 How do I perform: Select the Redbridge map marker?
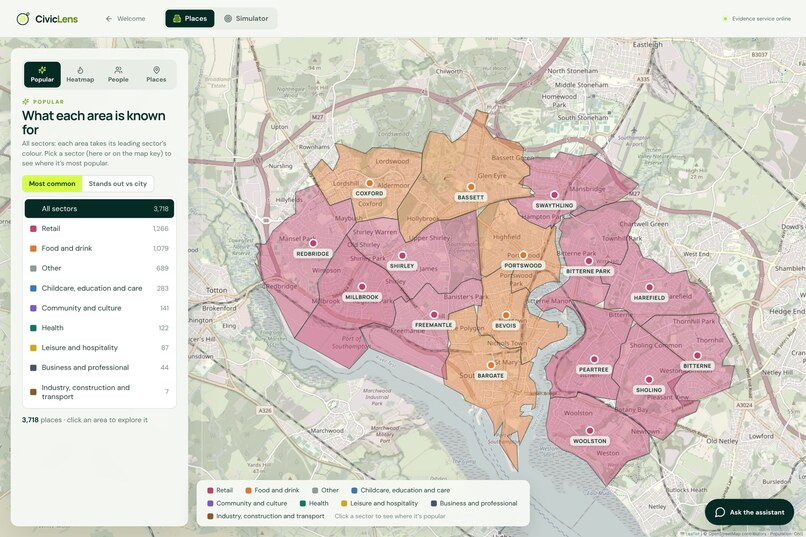click(x=313, y=243)
